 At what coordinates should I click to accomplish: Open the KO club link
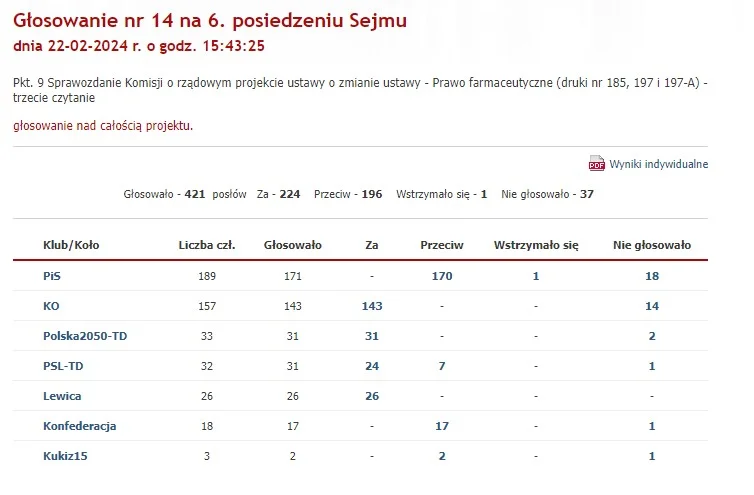[x=51, y=306]
